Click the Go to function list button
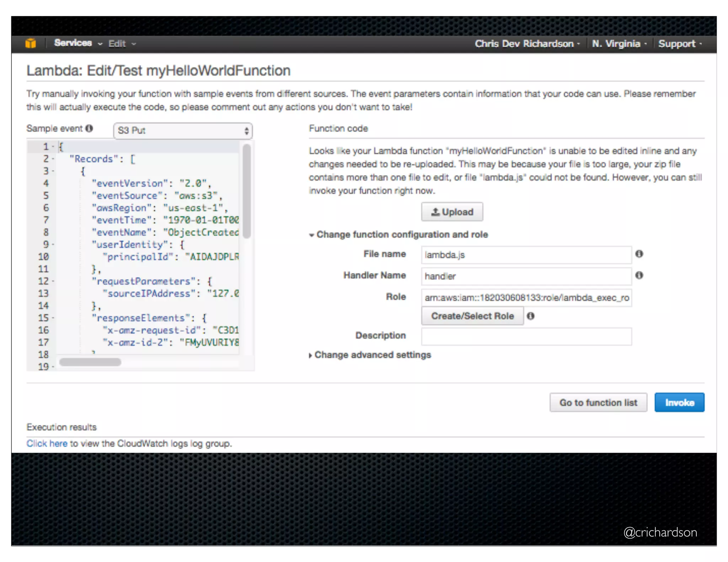This screenshot has width=728, height=562. [598, 402]
